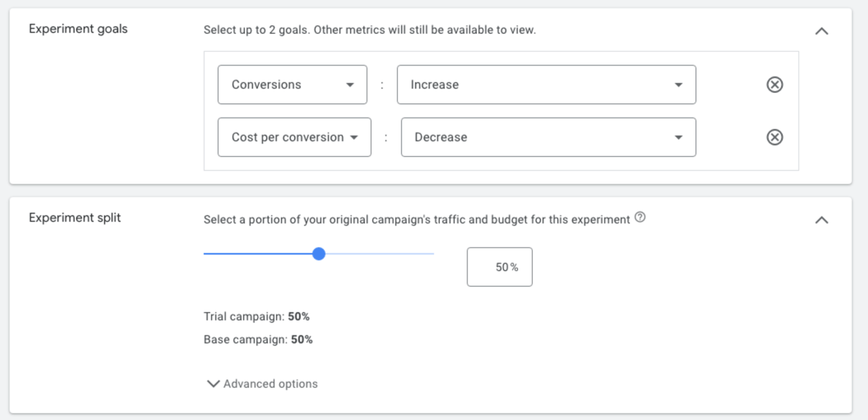Click the delete icon beside Decrease dropdown
Screen dimensions: 868x420
(x=774, y=137)
